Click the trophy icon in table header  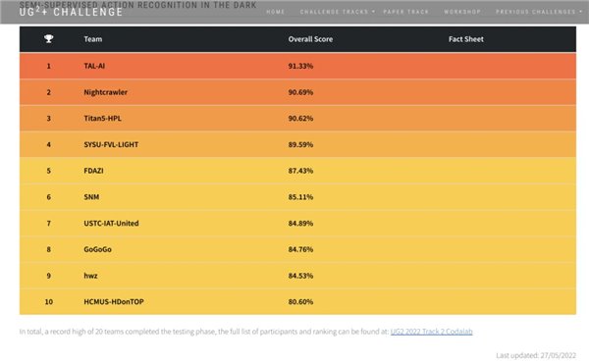point(48,38)
